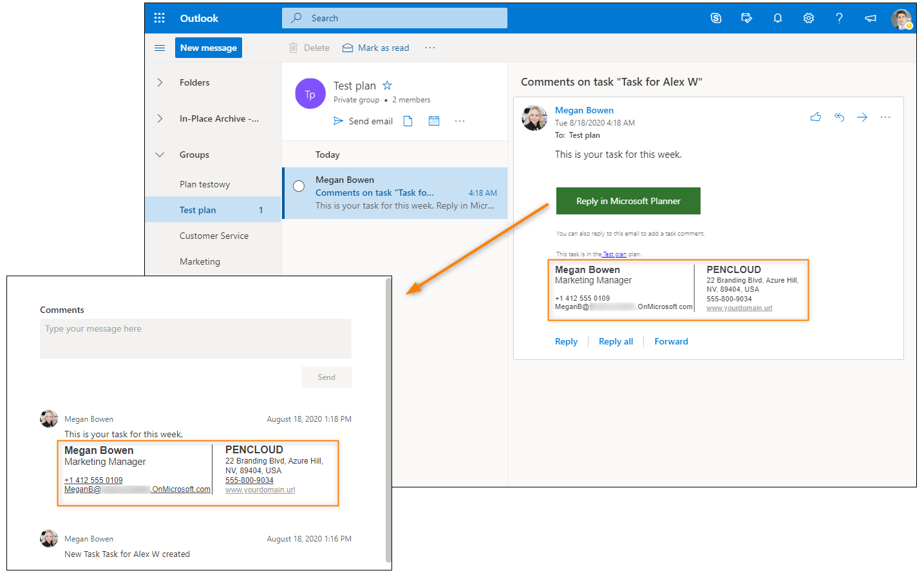Select the Send email icon for Test plan

(363, 120)
